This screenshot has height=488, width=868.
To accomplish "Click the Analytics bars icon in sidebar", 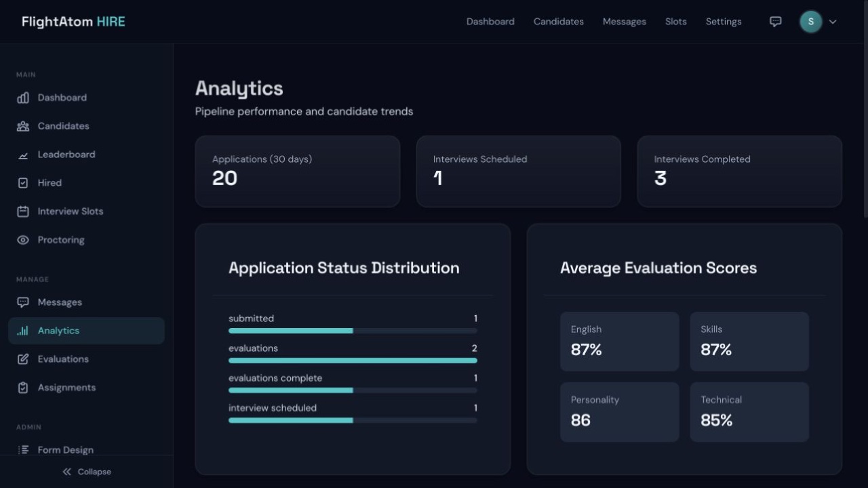I will 23,331.
